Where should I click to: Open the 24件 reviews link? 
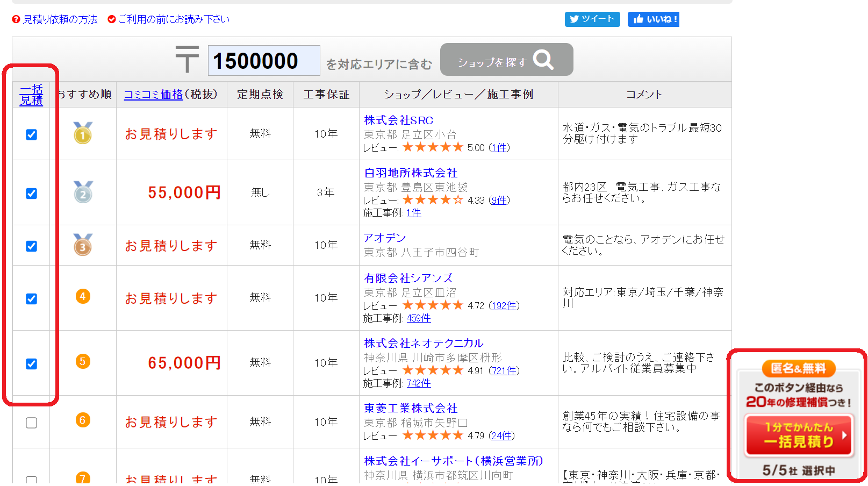click(x=502, y=435)
